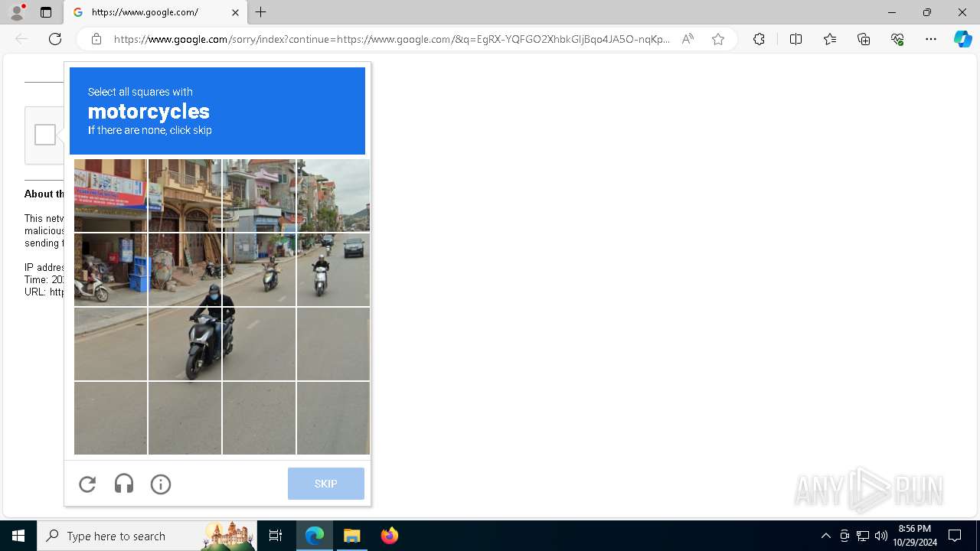Viewport: 980px width, 551px height.
Task: Open the volume control in tray
Action: pos(880,536)
